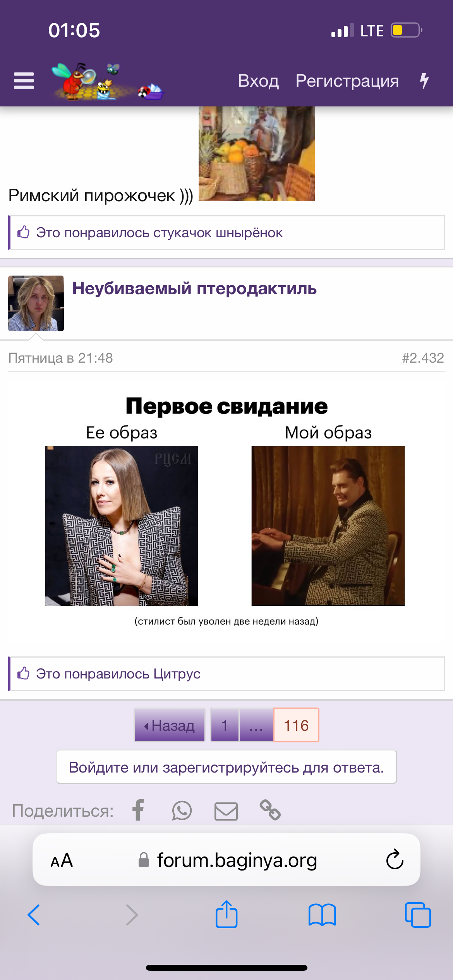The height and width of the screenshot is (980, 453).
Task: Open post permalink #2.432
Action: (423, 358)
